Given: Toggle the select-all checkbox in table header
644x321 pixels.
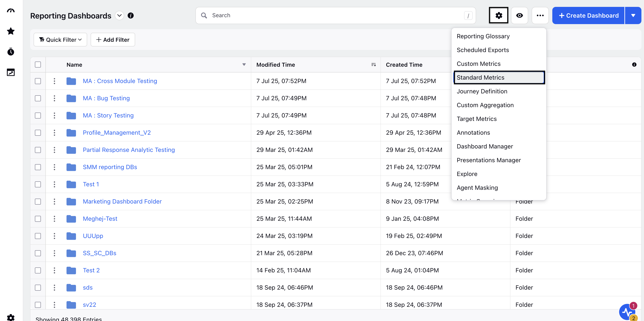Looking at the screenshot, I should click(38, 65).
